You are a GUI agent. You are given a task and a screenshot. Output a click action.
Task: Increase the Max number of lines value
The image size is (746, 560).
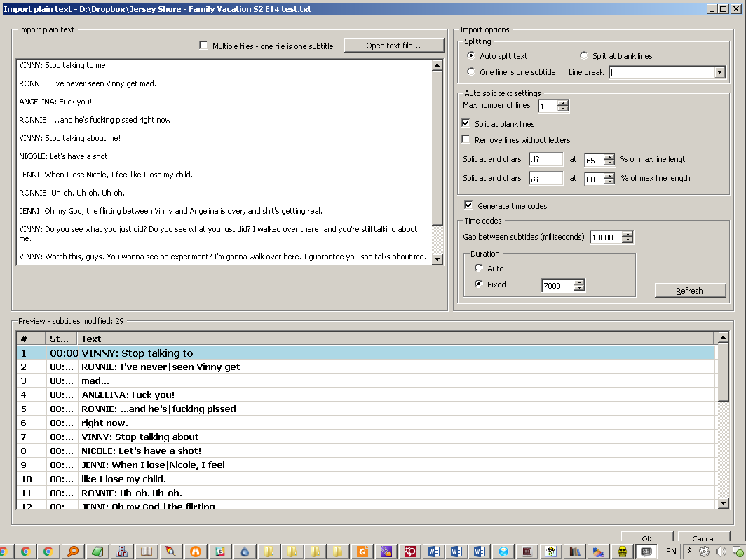click(564, 102)
